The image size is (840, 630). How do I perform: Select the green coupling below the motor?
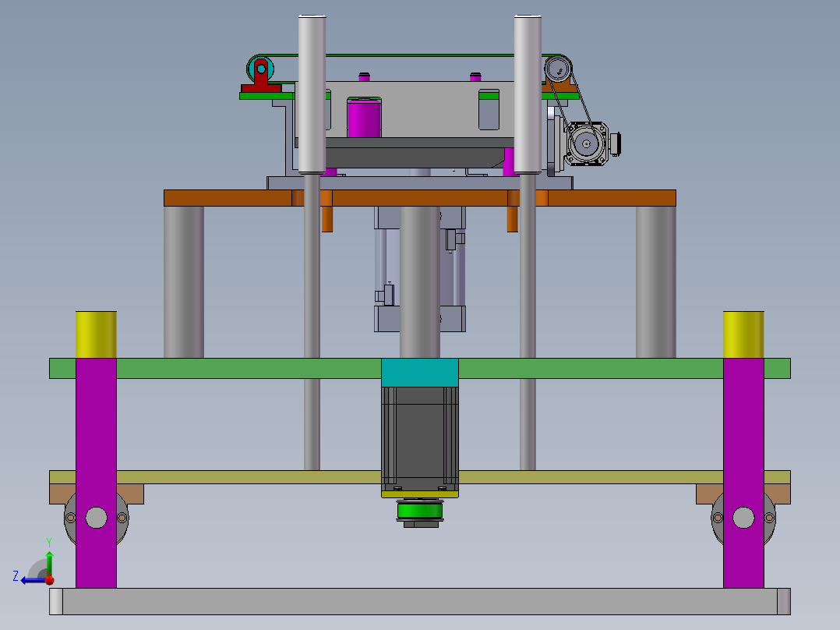(x=420, y=511)
